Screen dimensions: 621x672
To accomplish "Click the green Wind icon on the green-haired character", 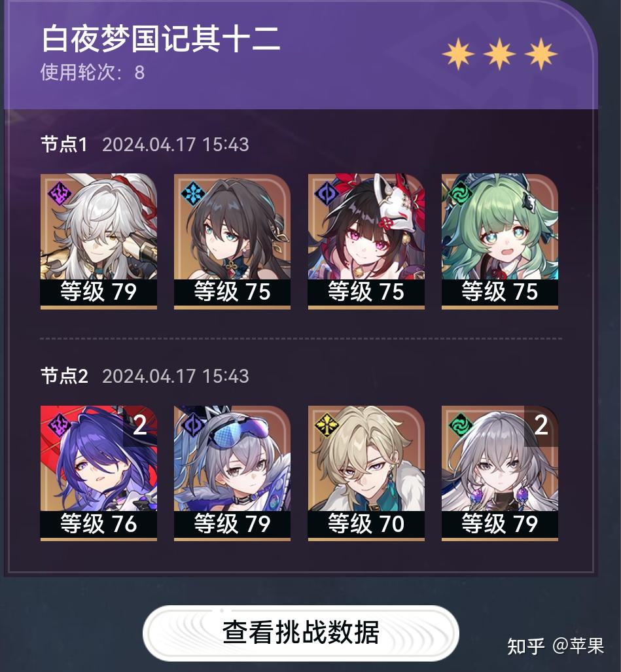I will [x=460, y=193].
